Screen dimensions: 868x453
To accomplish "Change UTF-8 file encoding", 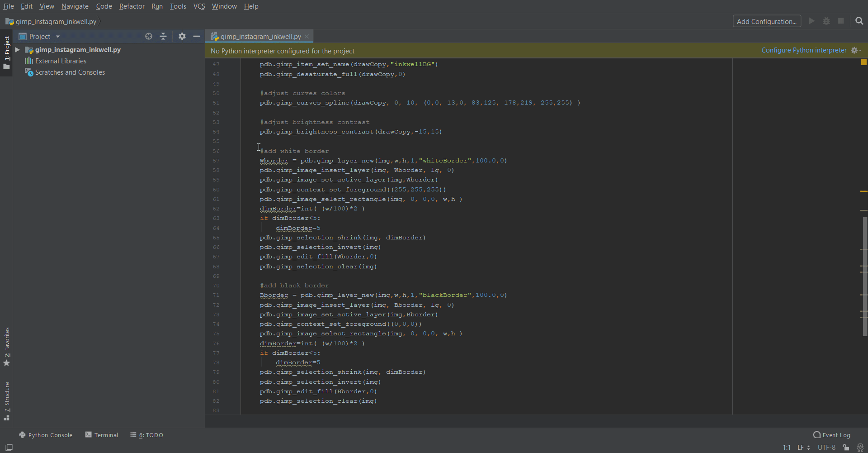I will pyautogui.click(x=826, y=448).
